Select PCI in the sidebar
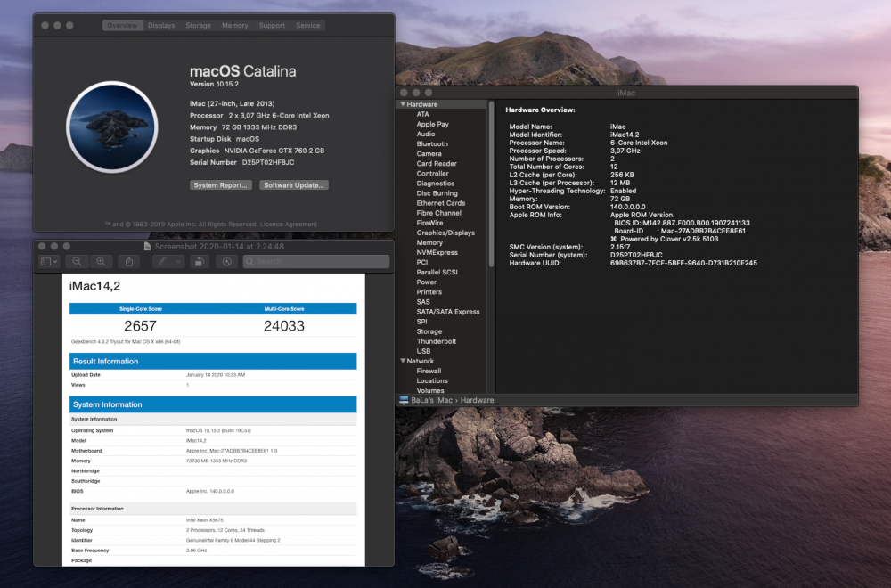Screen dimensions: 891x588 tap(422, 263)
